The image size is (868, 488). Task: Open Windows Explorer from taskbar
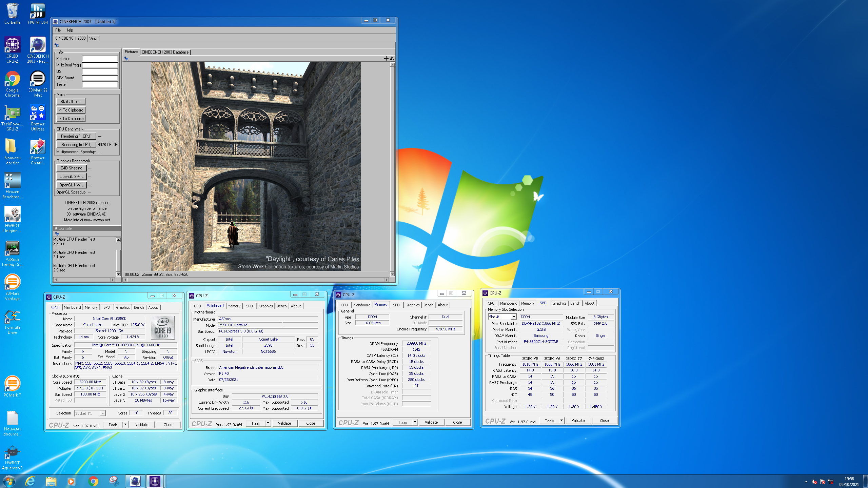coord(51,481)
